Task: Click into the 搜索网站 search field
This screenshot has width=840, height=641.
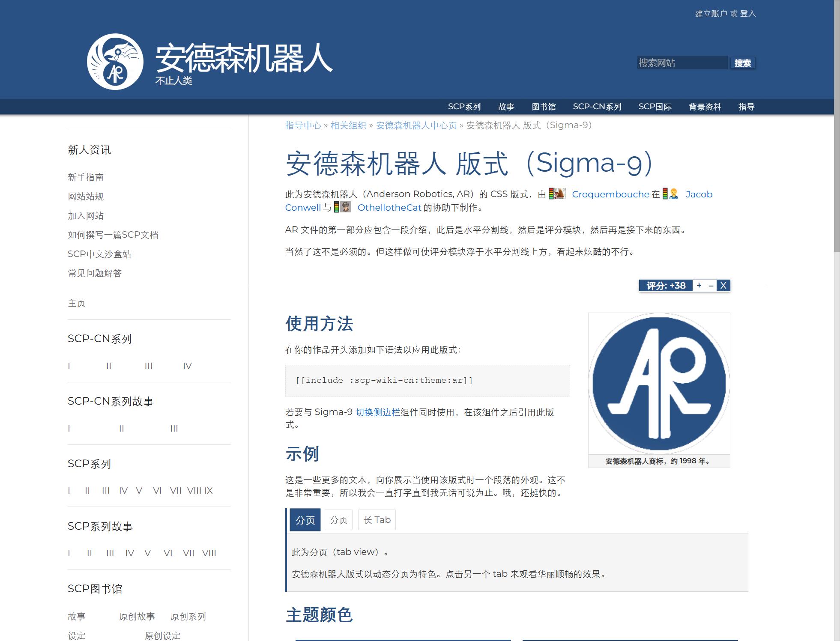Action: 682,63
